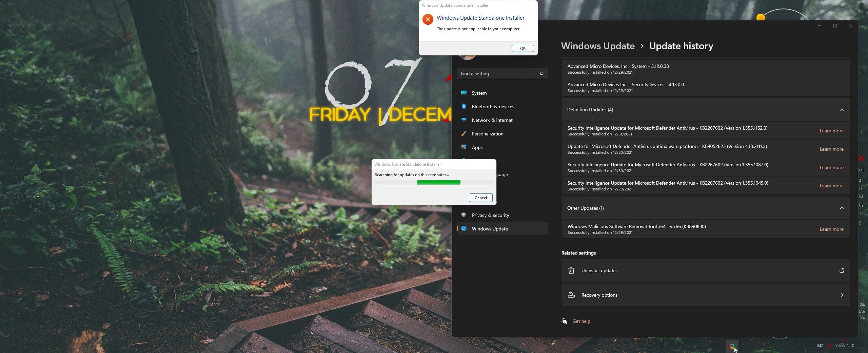The height and width of the screenshot is (353, 868).
Task: Learn more about Defender update version 1.355.1087.0
Action: (831, 167)
